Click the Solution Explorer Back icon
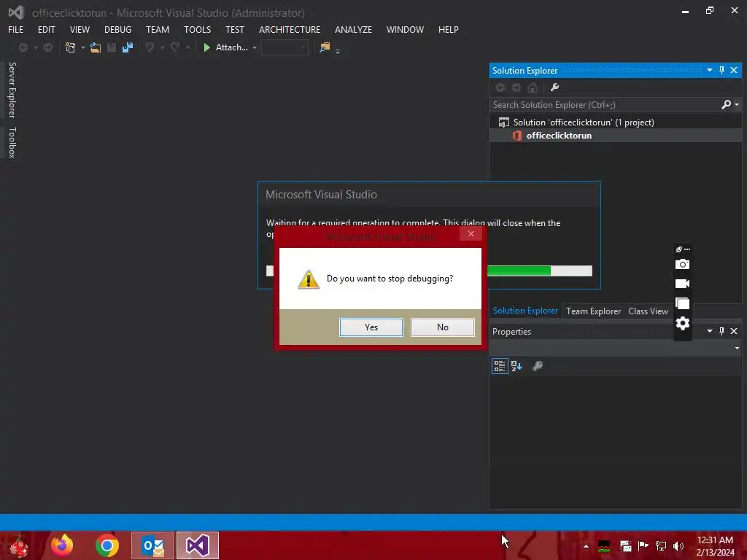The width and height of the screenshot is (747, 560). [500, 87]
